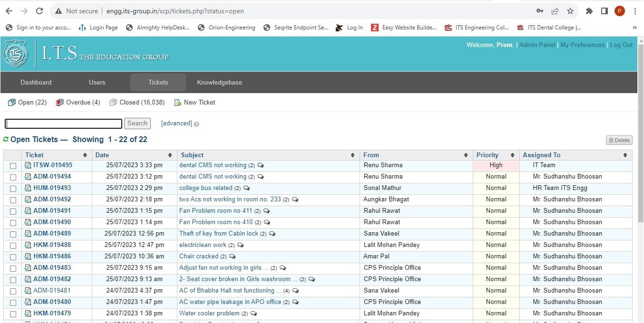Refresh the Open Tickets list icon

tap(6, 140)
